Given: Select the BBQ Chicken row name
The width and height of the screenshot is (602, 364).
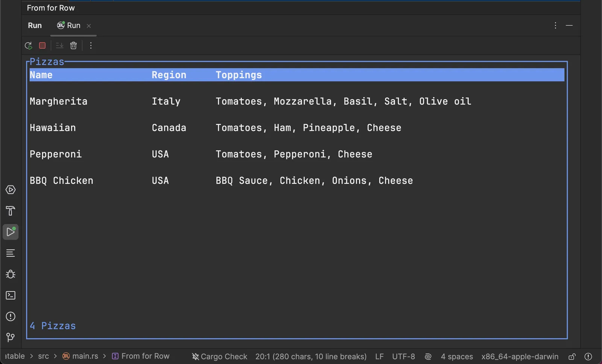Looking at the screenshot, I should tap(61, 180).
